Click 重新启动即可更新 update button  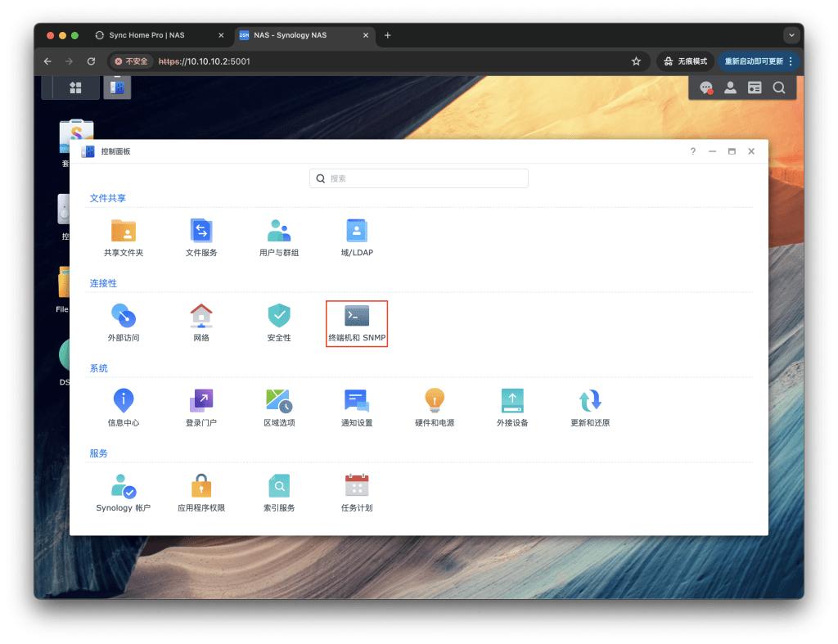pos(754,61)
